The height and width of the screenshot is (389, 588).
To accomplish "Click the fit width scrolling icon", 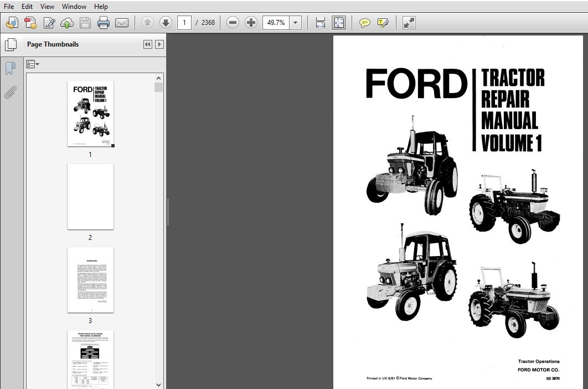I will click(320, 23).
